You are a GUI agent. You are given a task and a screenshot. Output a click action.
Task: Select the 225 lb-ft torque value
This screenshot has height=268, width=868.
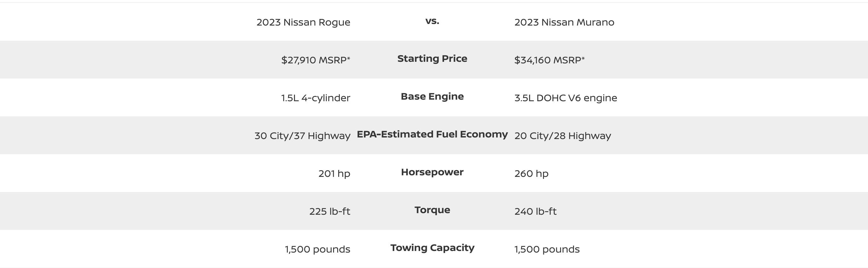click(330, 211)
